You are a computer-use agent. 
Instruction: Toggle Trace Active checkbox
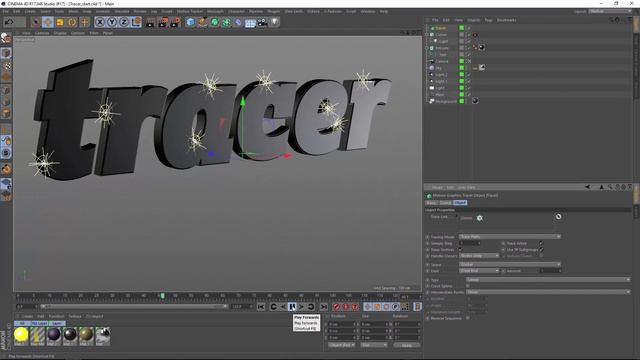click(541, 243)
